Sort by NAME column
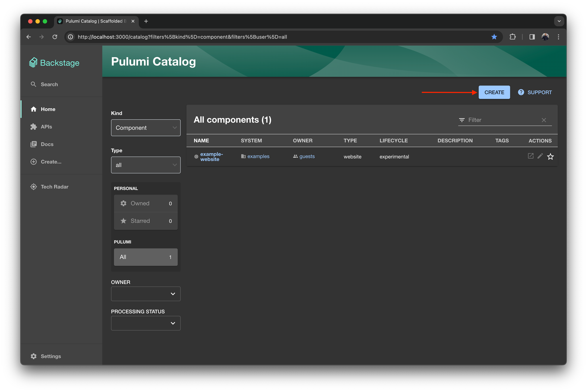587x392 pixels. click(x=201, y=141)
